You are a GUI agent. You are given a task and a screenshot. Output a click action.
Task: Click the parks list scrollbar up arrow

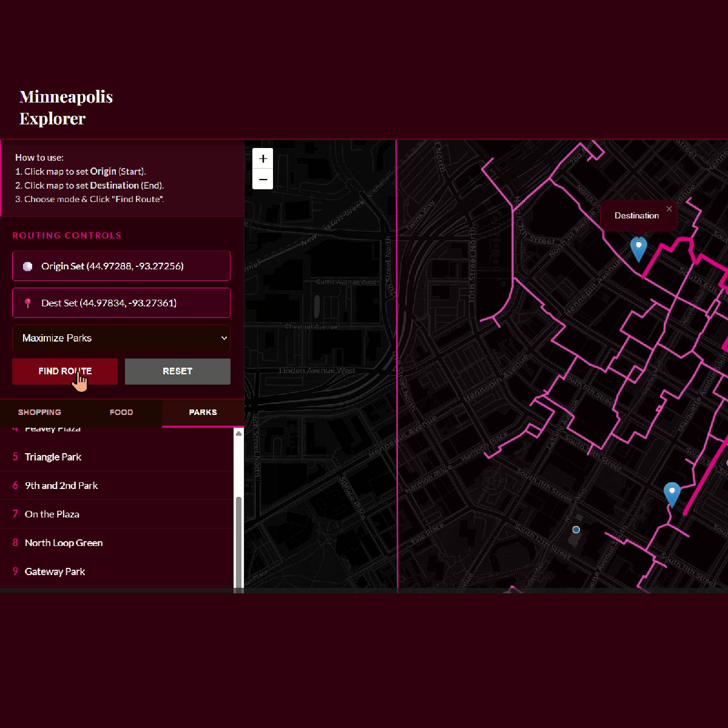(238, 434)
